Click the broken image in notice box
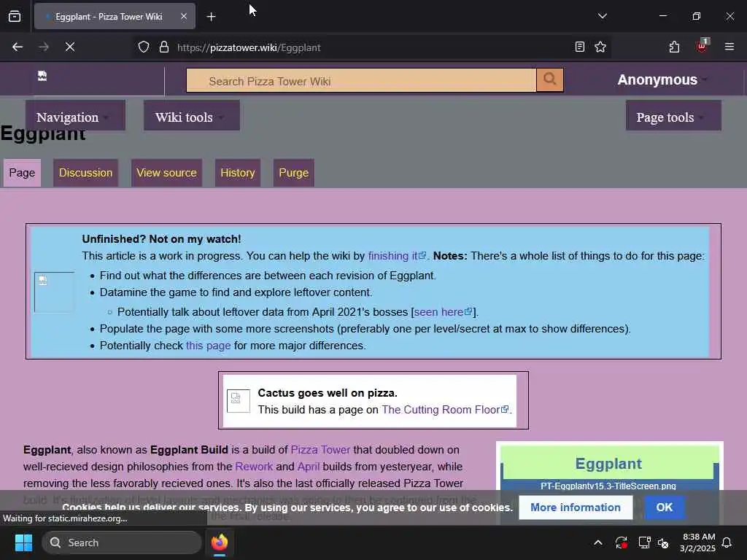747x560 pixels. coord(54,292)
